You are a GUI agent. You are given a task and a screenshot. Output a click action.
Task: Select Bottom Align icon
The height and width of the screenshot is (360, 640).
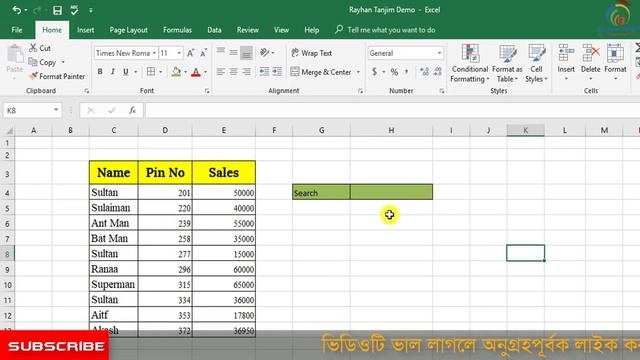pos(246,53)
